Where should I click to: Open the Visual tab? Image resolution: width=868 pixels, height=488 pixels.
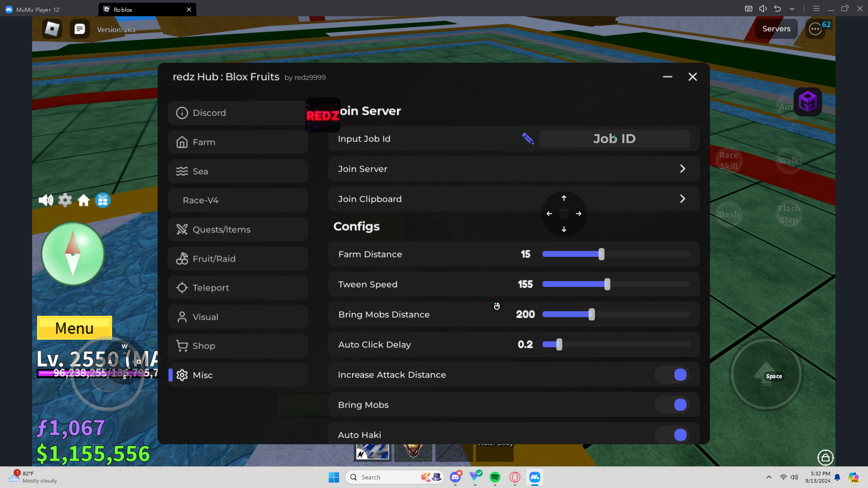coord(238,317)
